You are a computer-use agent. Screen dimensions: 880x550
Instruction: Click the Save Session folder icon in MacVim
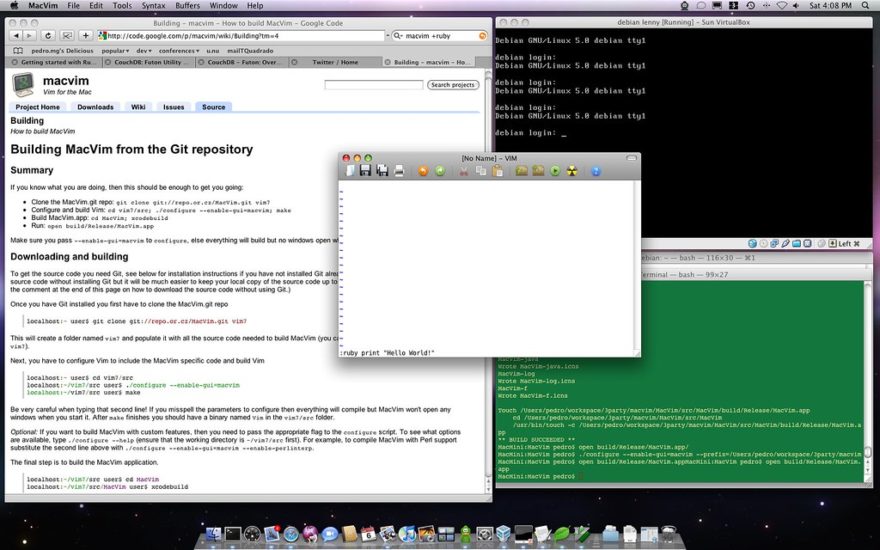point(538,171)
